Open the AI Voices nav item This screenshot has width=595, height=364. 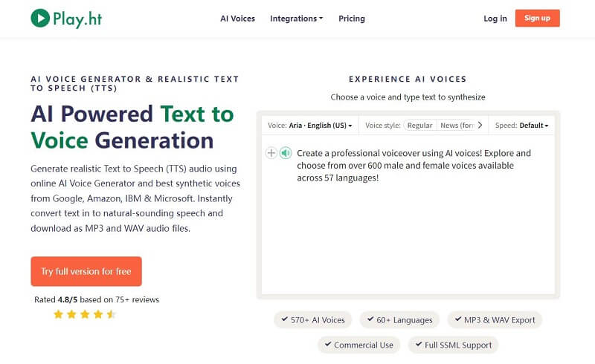tap(237, 19)
